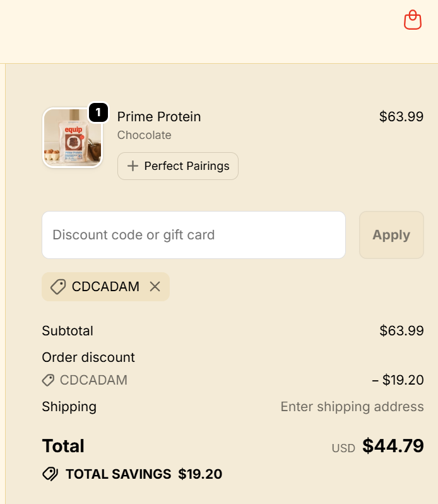Viewport: 438px width, 504px height.
Task: Remove the CDCADAM discount code chip
Action: 155,287
